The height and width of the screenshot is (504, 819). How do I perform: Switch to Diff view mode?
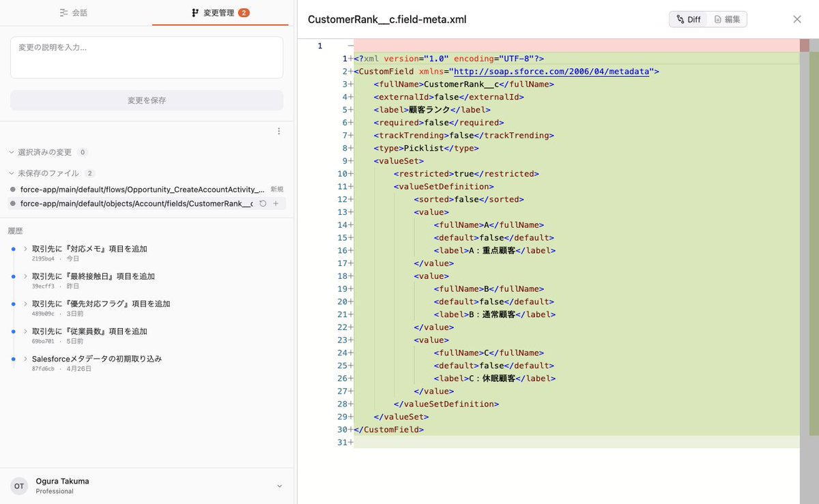(689, 19)
